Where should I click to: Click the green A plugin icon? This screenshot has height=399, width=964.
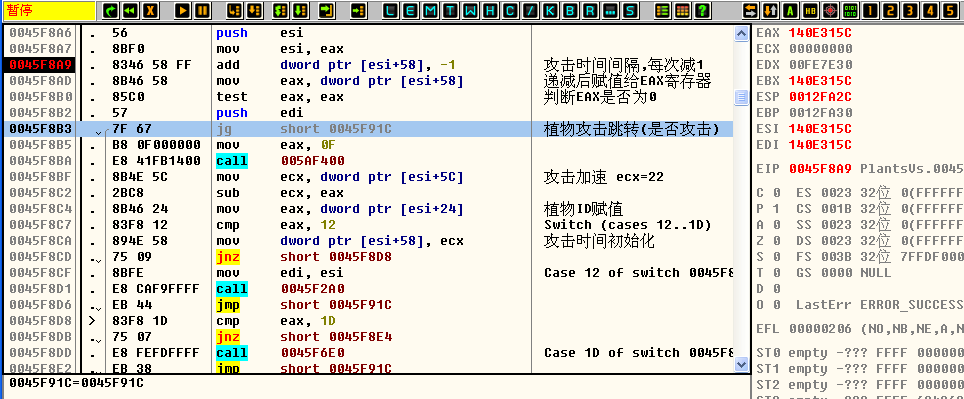(x=790, y=10)
